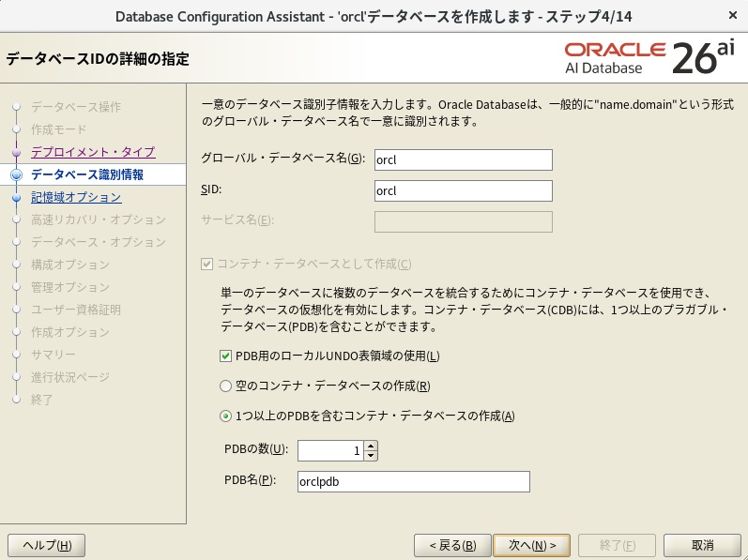Select 1つ以上のPDBを含むコンテナ・データベースの作成 radio

tap(225, 416)
